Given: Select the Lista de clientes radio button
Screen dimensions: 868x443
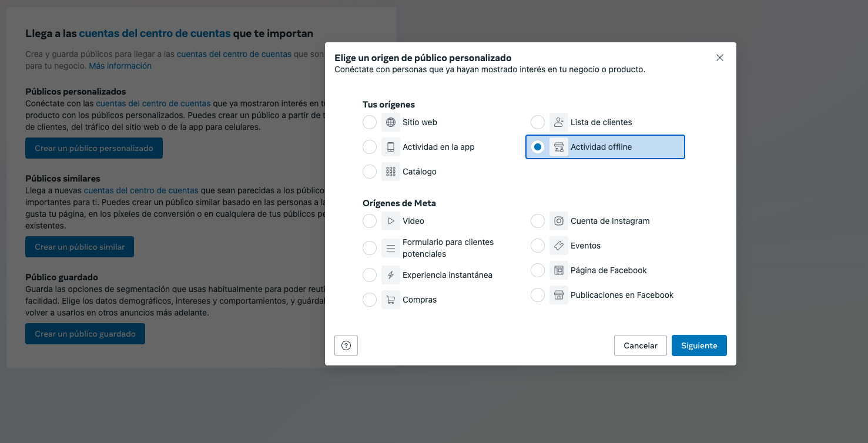Looking at the screenshot, I should point(538,122).
